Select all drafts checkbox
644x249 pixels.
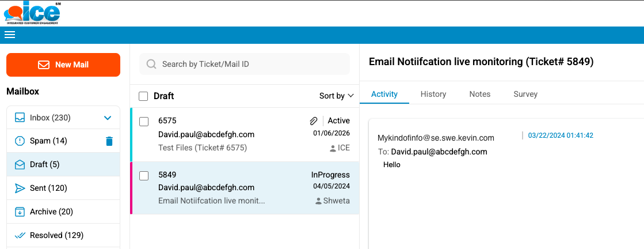[x=143, y=96]
